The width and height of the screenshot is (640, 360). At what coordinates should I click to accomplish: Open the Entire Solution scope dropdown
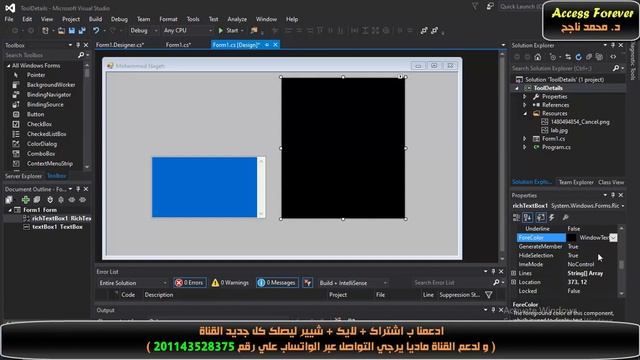[133, 283]
